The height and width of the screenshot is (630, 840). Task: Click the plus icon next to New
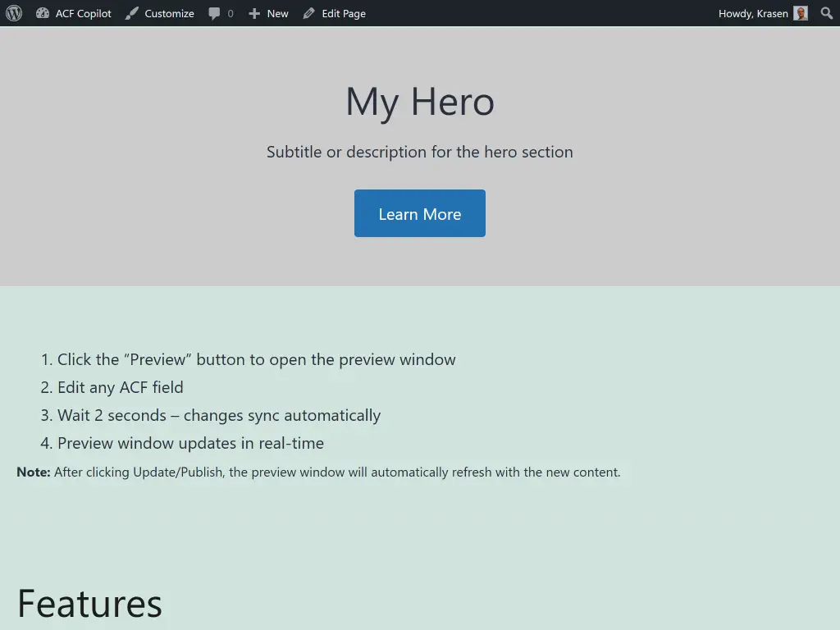pos(253,13)
